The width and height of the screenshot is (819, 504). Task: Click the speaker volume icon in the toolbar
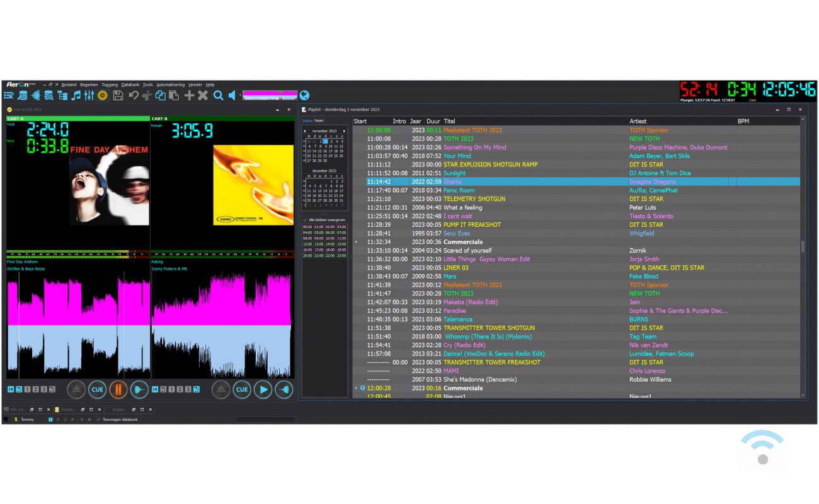[x=232, y=95]
